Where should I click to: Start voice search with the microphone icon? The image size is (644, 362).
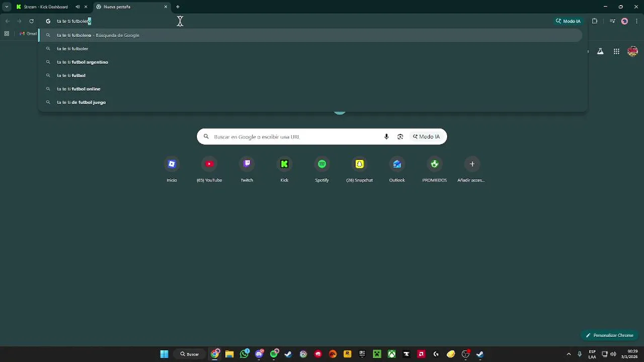386,137
